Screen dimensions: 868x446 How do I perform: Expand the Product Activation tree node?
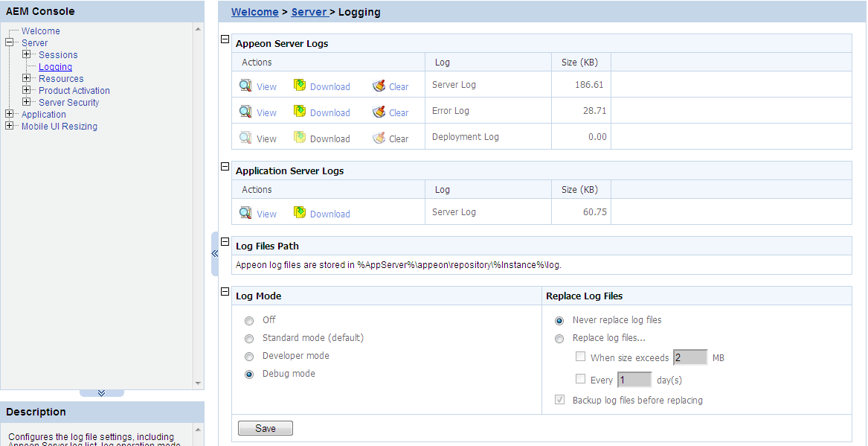[26, 90]
